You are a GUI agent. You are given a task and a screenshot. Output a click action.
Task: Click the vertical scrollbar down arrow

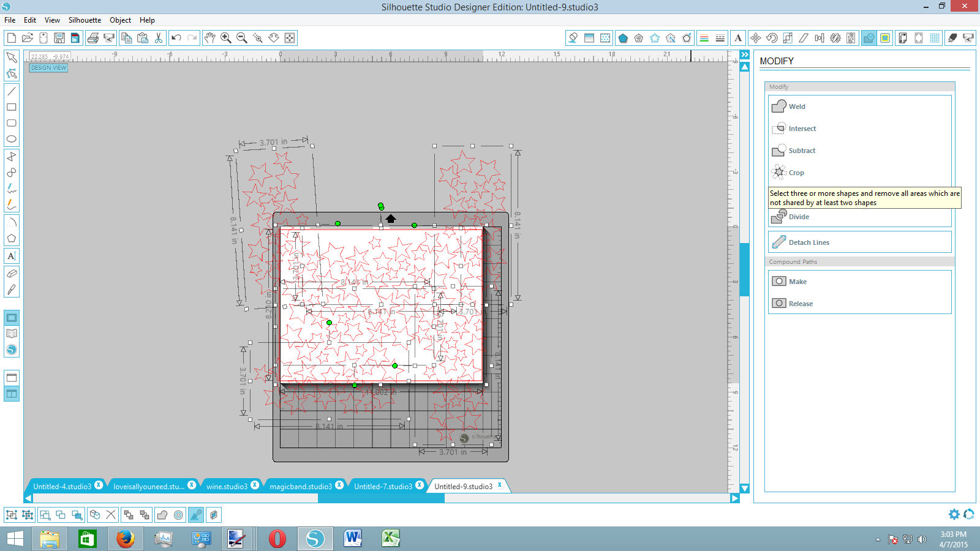pyautogui.click(x=745, y=488)
